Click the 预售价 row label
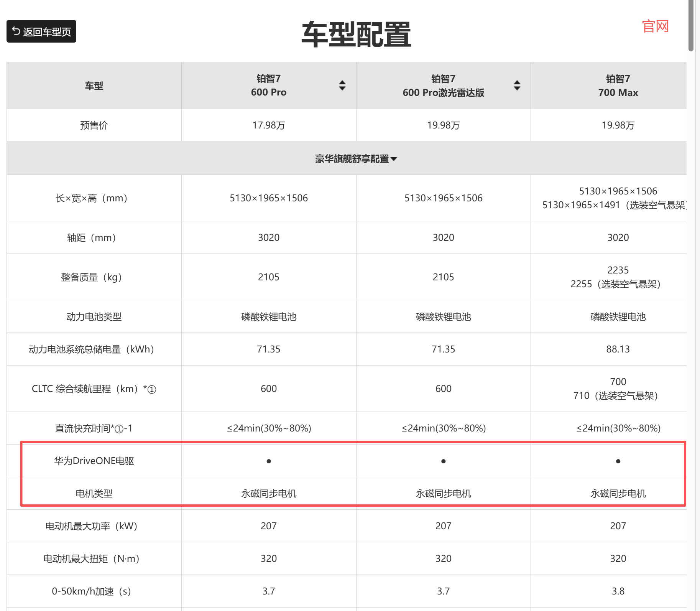700x611 pixels. 94,125
